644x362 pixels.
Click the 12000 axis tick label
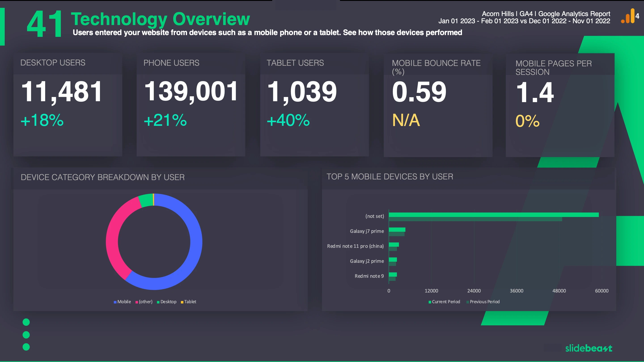431,291
